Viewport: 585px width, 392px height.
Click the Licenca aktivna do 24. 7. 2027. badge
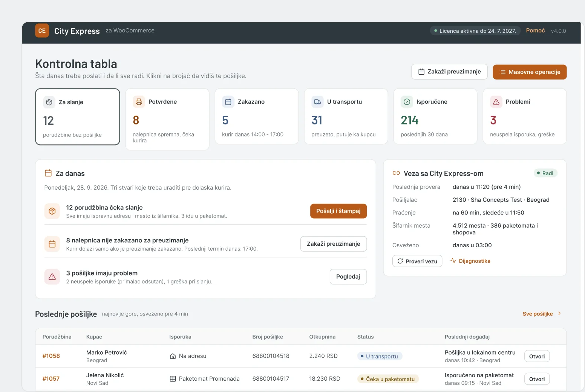[475, 31]
